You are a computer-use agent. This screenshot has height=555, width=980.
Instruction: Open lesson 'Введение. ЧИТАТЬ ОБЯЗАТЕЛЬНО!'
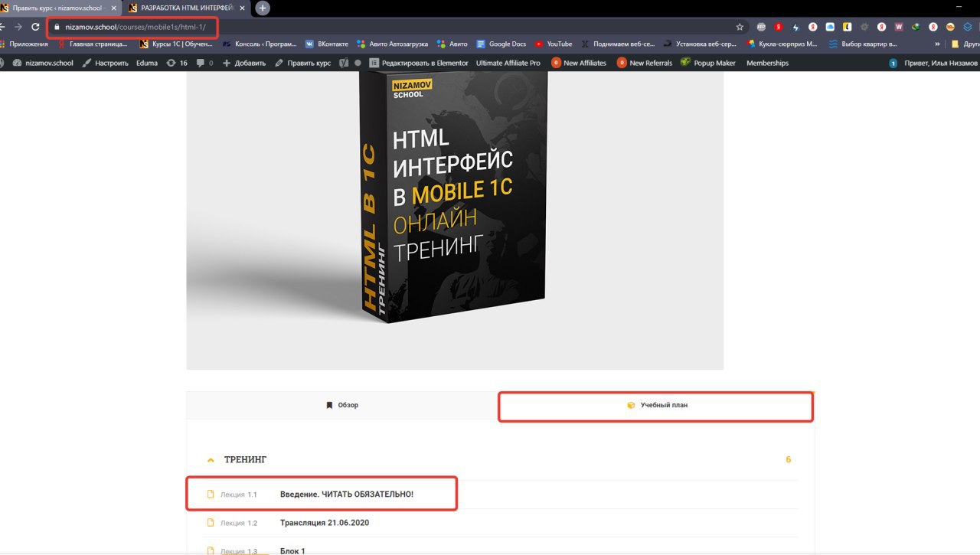(346, 495)
